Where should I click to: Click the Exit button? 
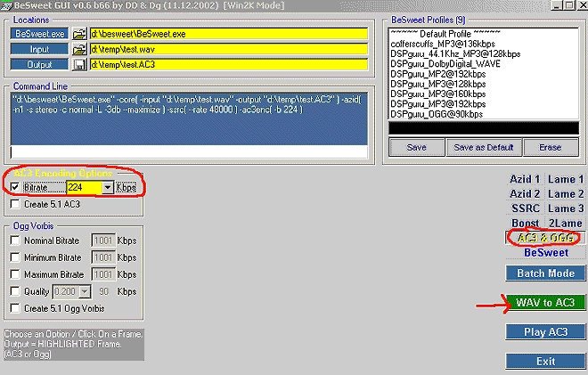coord(545,361)
